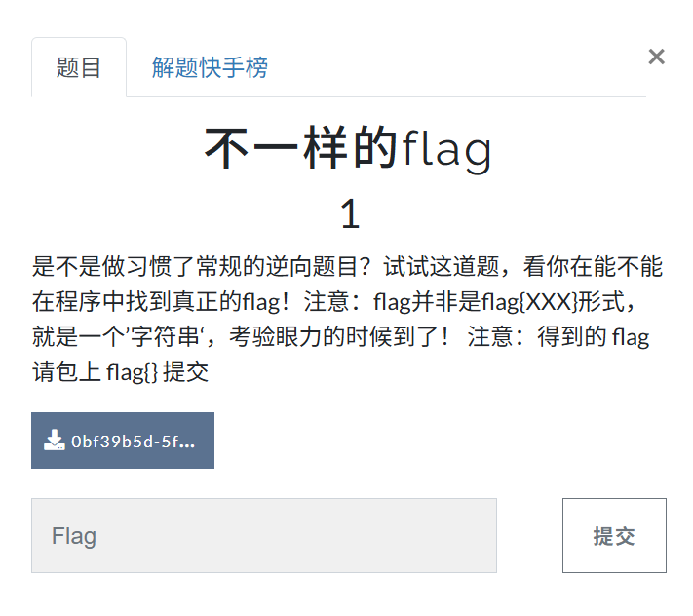The height and width of the screenshot is (616, 693).
Task: Download the 0bf39b5d-5f... attachment file
Action: click(x=123, y=441)
